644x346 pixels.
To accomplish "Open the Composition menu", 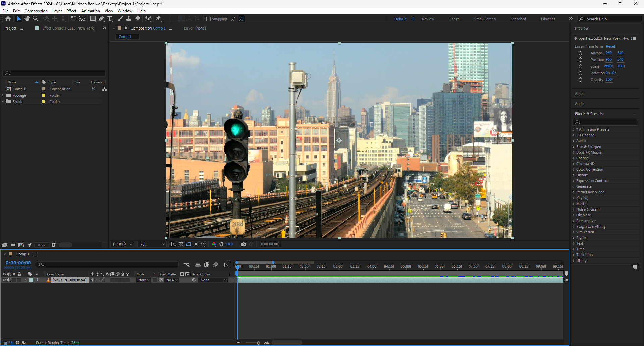I will click(36, 11).
